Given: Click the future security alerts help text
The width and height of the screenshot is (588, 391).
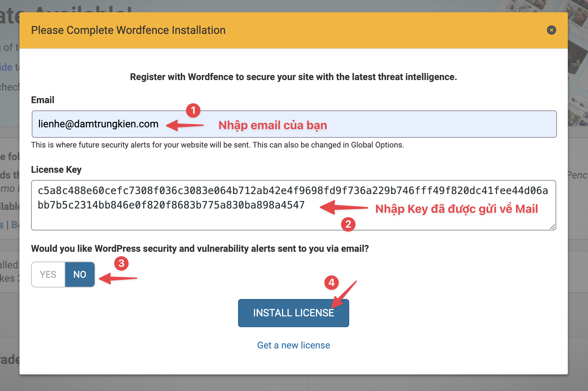Looking at the screenshot, I should tap(218, 145).
